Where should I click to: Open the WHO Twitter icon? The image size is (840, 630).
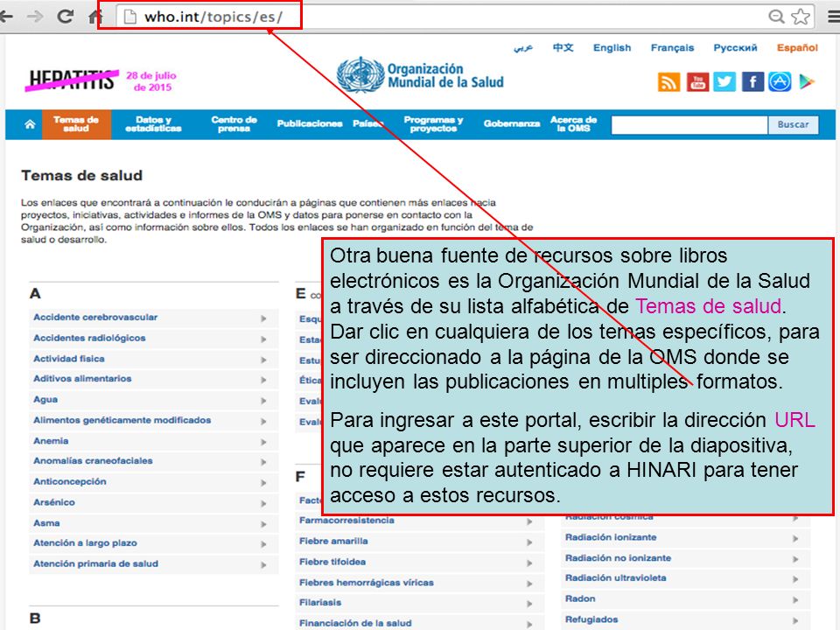click(x=724, y=82)
